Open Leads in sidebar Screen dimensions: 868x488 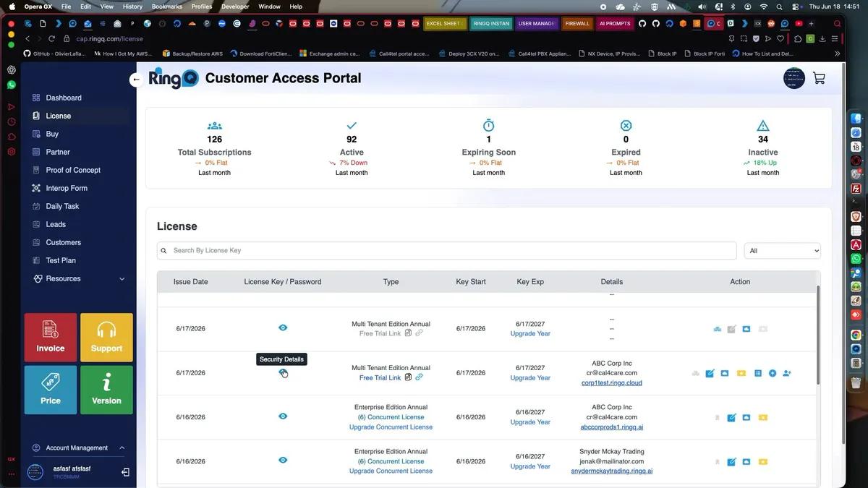coord(56,224)
